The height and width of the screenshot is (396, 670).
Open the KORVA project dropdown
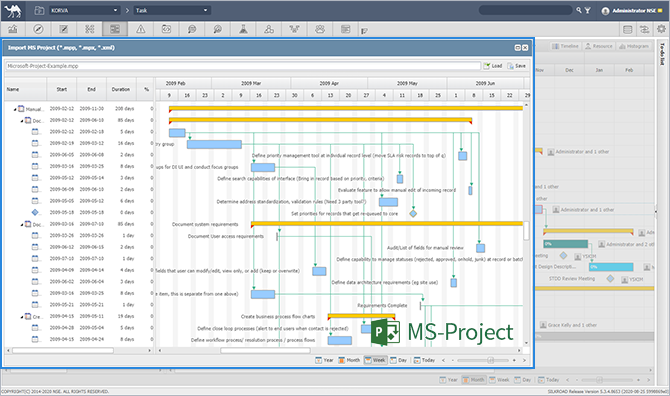[84, 10]
